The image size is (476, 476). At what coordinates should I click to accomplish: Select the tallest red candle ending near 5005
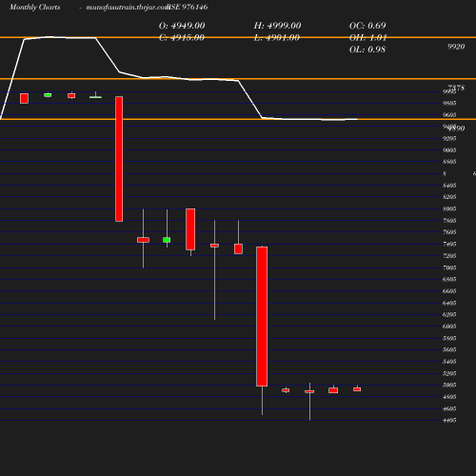point(262,316)
